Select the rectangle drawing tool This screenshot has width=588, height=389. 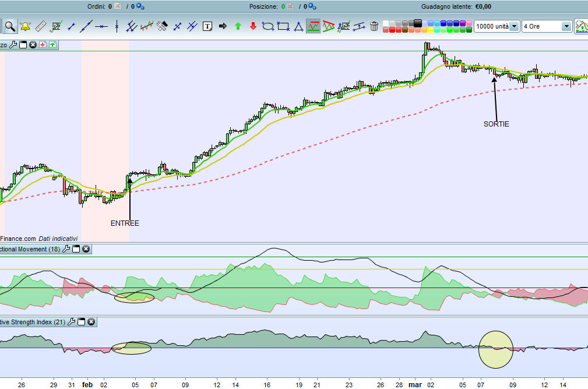click(283, 26)
